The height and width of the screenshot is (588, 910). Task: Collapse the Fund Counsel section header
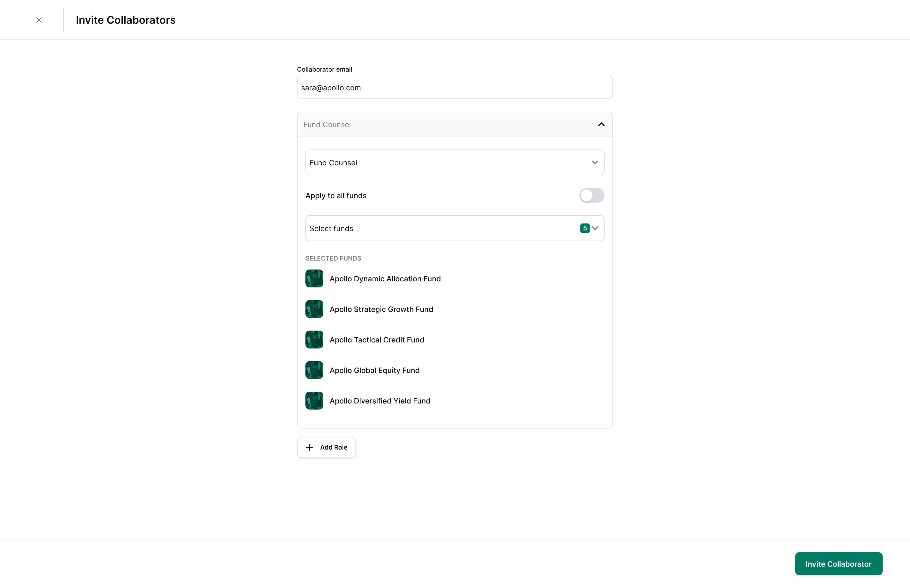[x=455, y=124]
